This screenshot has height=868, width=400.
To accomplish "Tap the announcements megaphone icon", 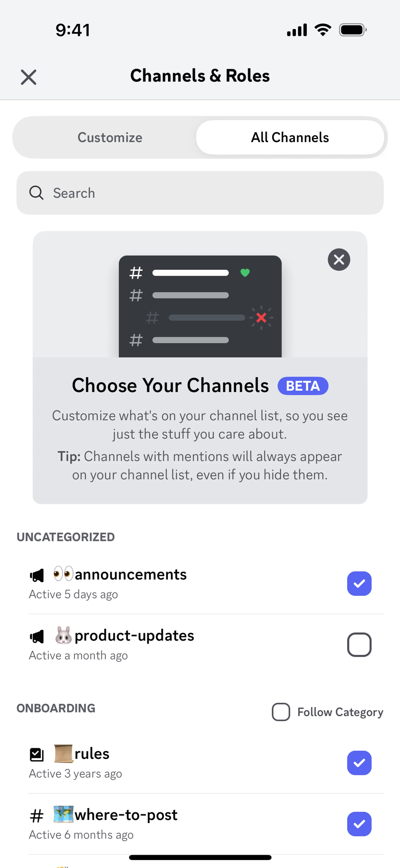I will pos(37,575).
